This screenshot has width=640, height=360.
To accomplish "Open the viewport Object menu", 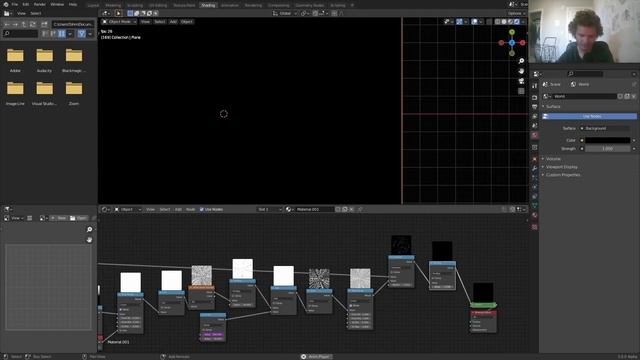I will click(x=187, y=22).
